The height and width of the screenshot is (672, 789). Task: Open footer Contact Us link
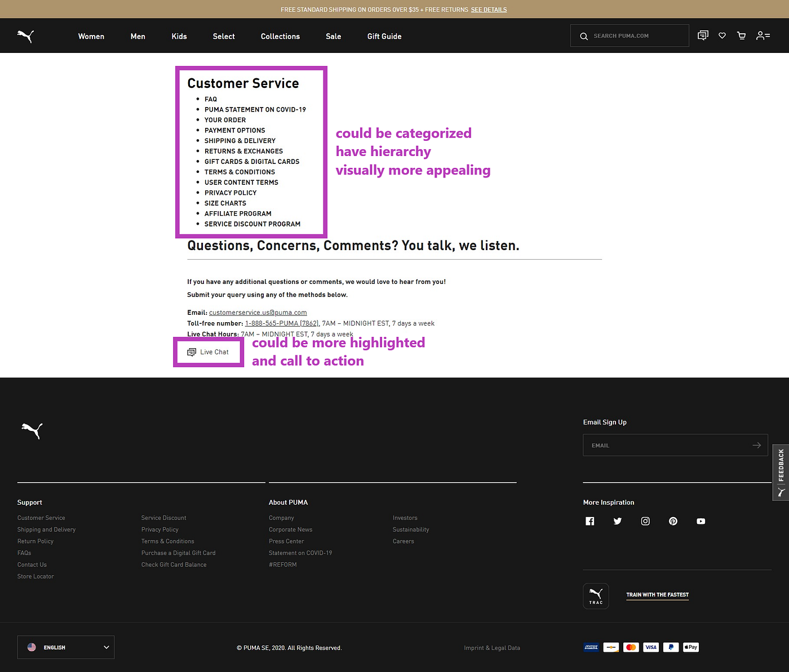click(x=32, y=564)
